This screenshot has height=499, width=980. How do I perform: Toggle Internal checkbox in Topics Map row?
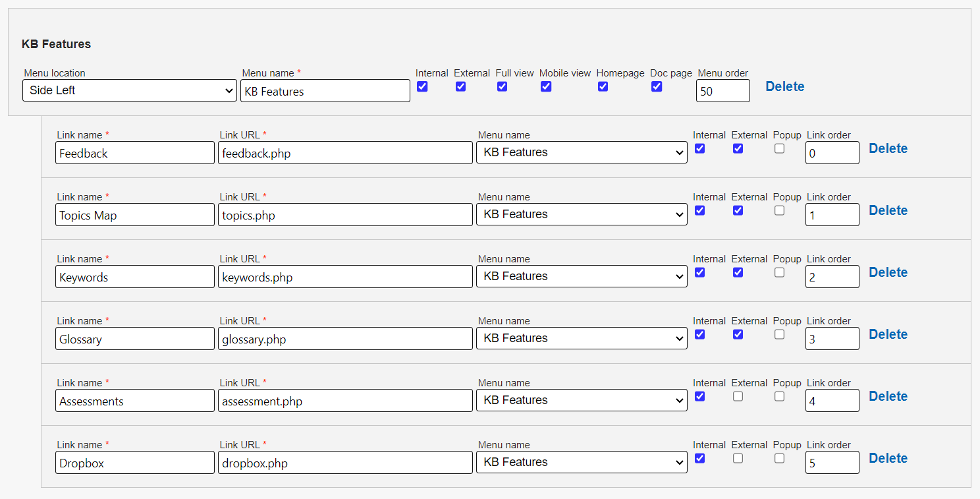point(699,210)
